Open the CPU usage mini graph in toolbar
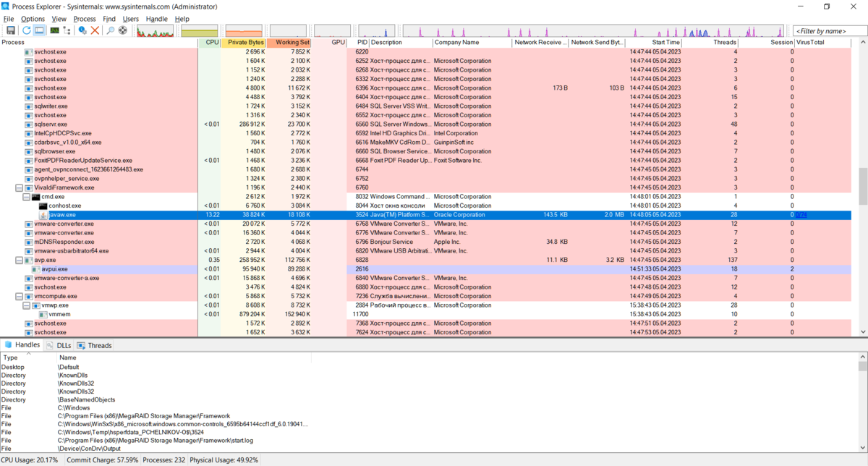 pyautogui.click(x=156, y=30)
